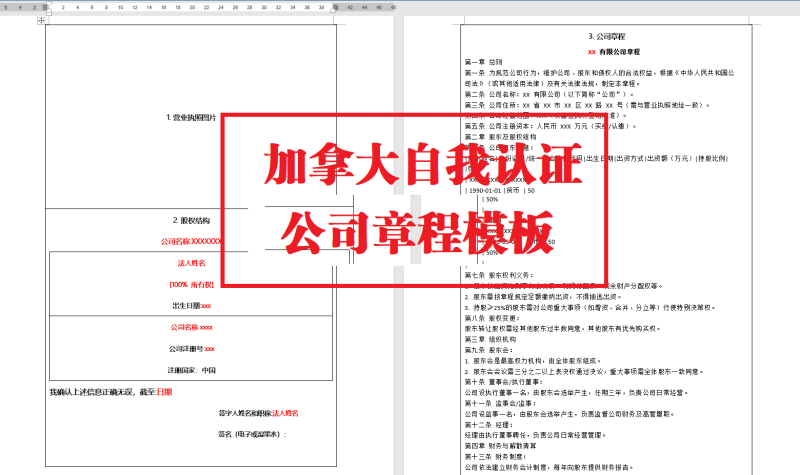Click the red 法人姓名 table cell text
The height and width of the screenshot is (475, 800).
tap(191, 263)
